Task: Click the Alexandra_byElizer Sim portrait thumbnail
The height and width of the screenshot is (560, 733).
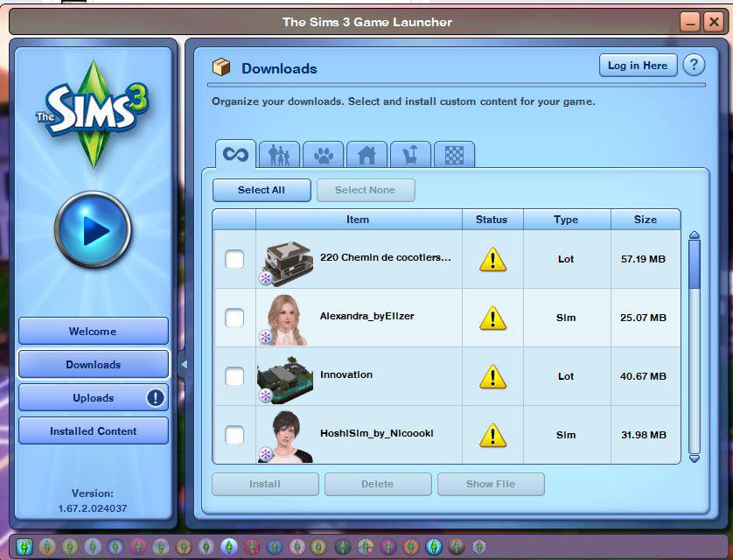Action: click(x=286, y=319)
